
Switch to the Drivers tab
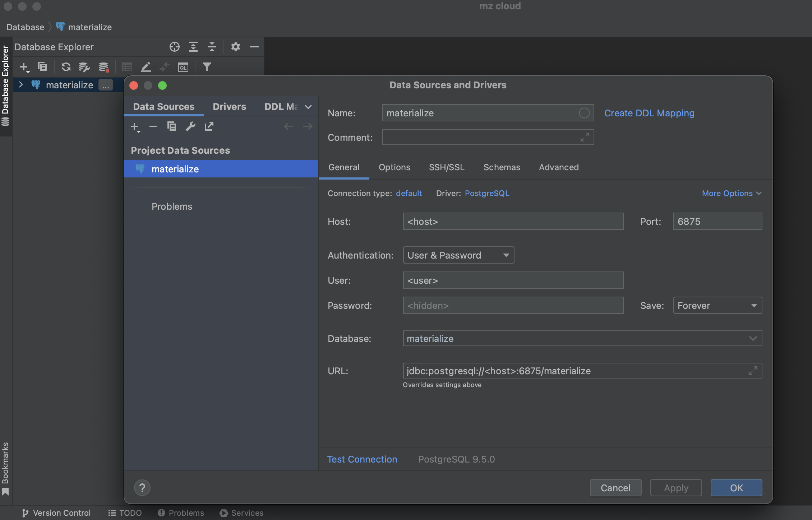click(229, 107)
